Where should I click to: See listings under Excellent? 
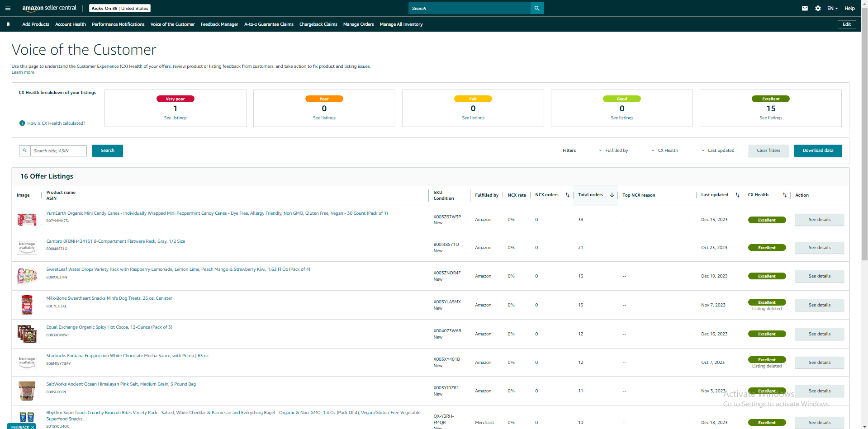point(771,118)
